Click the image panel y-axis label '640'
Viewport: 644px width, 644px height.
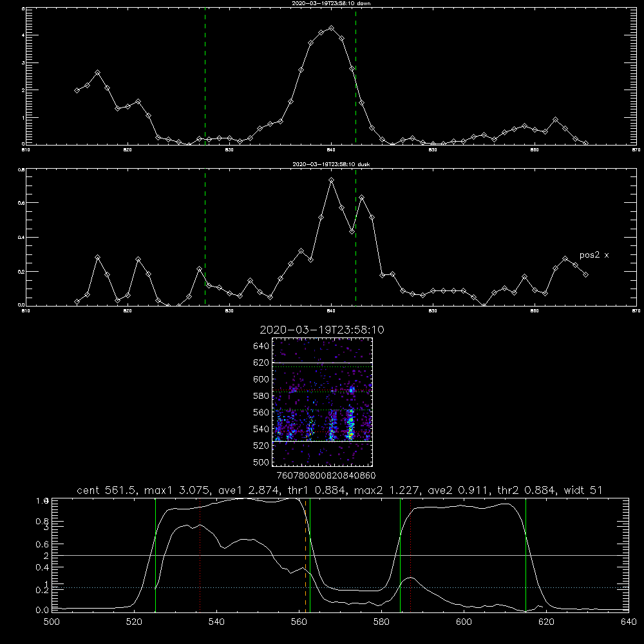click(261, 346)
